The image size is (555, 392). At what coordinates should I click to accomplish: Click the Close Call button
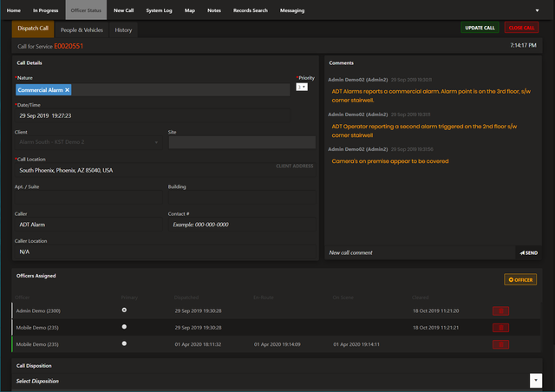point(521,28)
